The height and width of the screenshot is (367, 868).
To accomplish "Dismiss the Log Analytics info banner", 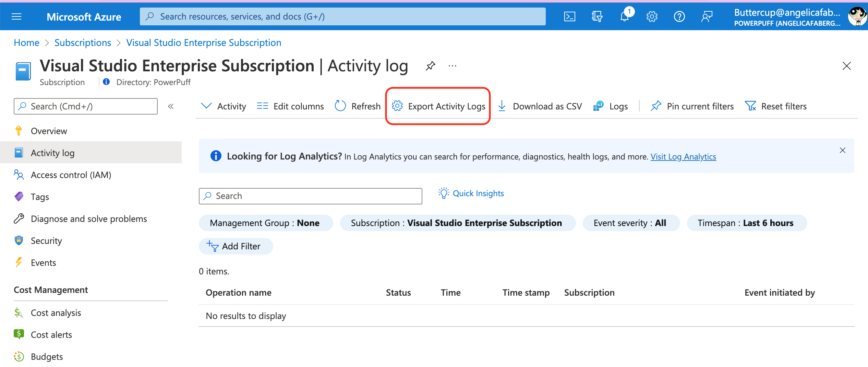I will click(x=843, y=150).
